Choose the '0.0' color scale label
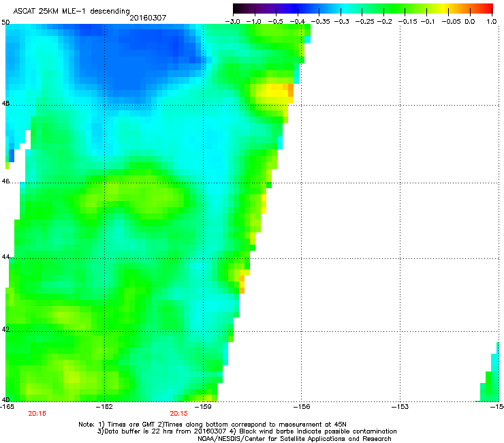Image resolution: width=504 pixels, height=443 pixels. point(470,22)
